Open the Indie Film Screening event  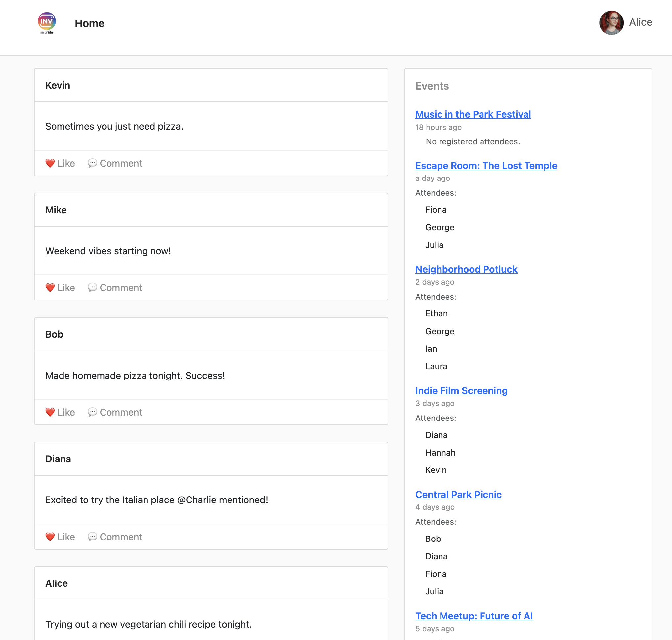click(461, 391)
